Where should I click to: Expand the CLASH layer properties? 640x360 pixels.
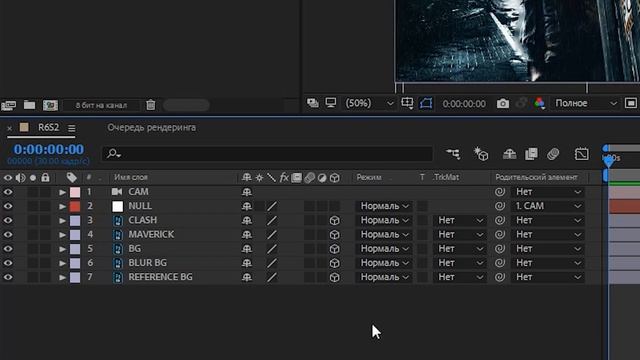point(62,220)
